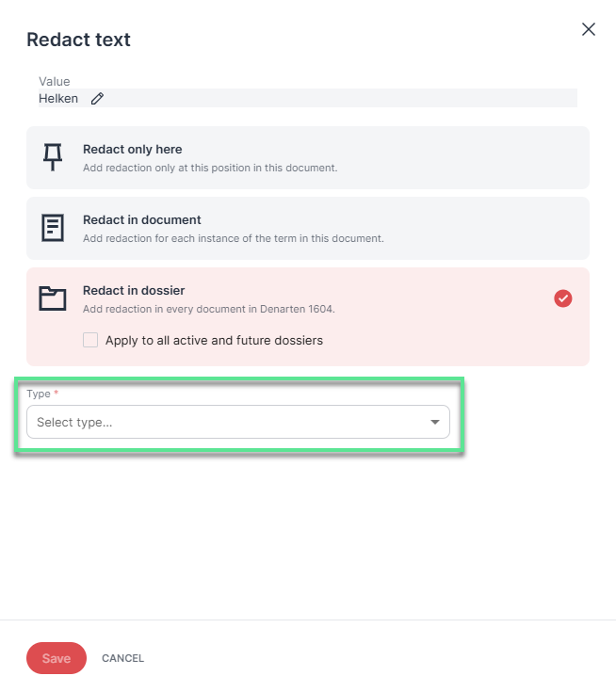
Task: Close the Redact text dialog with the X
Action: (x=588, y=29)
